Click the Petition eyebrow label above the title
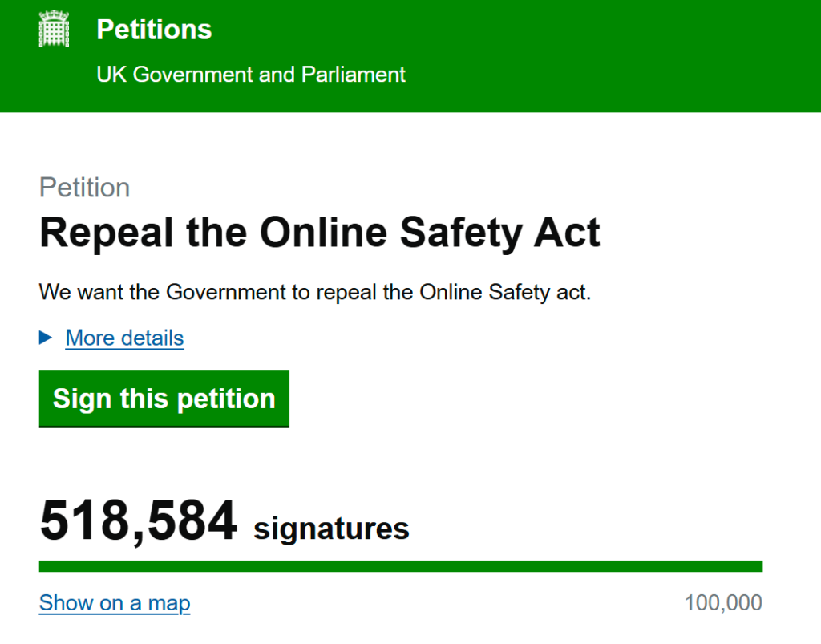This screenshot has height=644, width=821. coord(84,188)
